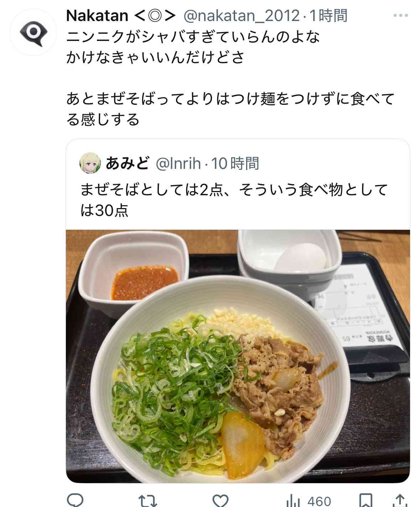Open あみど display name in quote
Image resolution: width=420 pixels, height=507 pixels.
[x=127, y=164]
